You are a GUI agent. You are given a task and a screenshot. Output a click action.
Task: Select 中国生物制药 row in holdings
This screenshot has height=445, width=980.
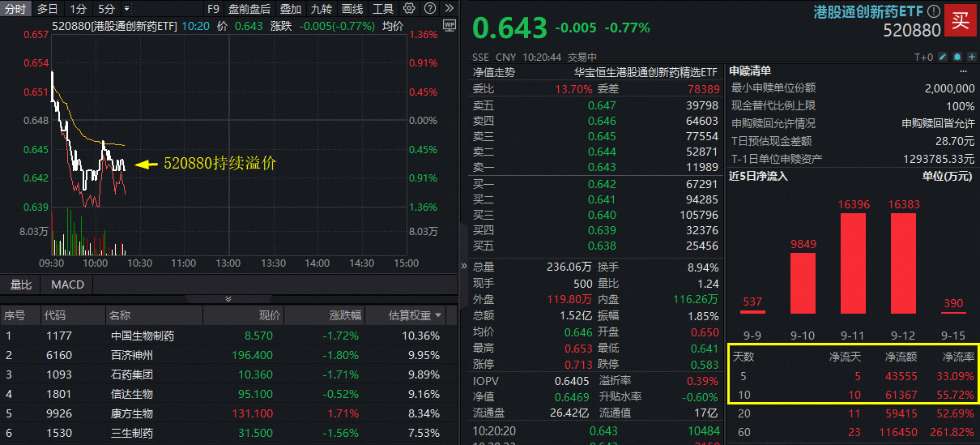(143, 336)
